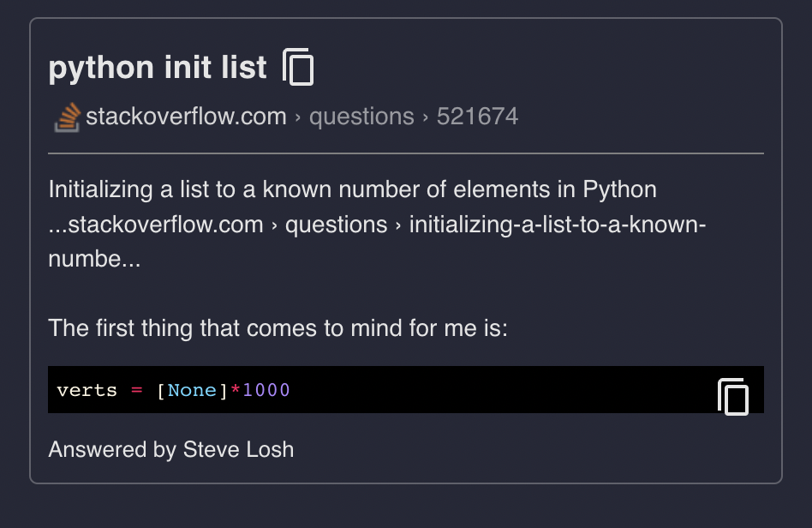The height and width of the screenshot is (528, 812).
Task: Open the stackoverflow.com breadcrumb link
Action: coord(186,117)
